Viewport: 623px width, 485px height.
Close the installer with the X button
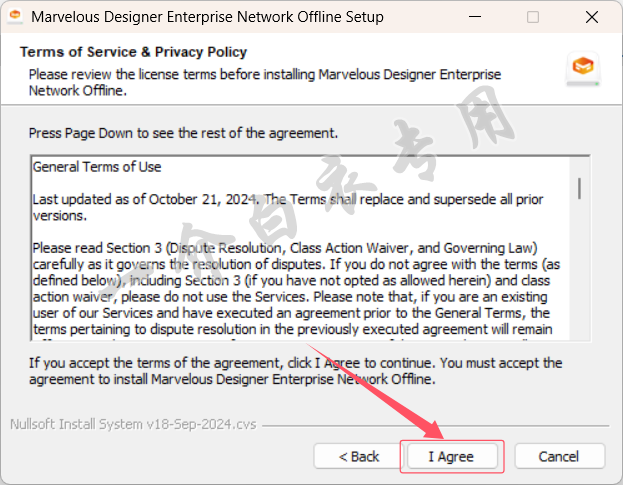click(x=592, y=17)
